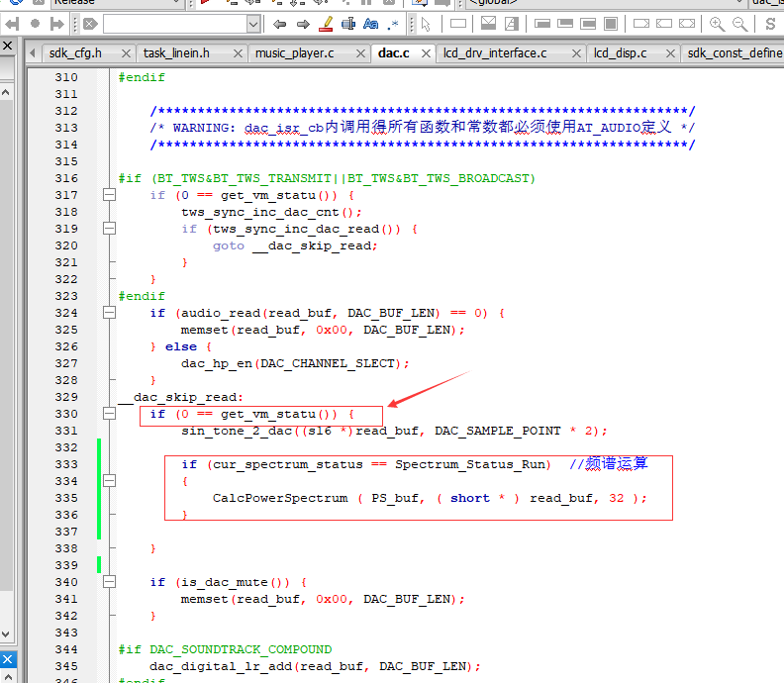The image size is (784, 683).
Task: Switch to the lcd_drv_interface.c tab
Action: coord(495,53)
